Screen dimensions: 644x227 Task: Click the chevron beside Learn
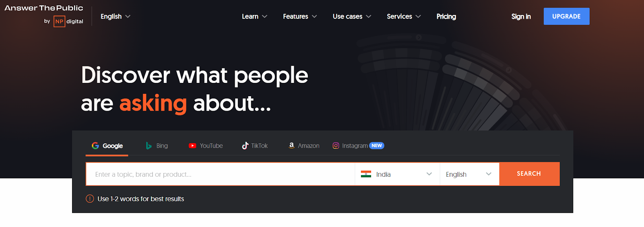coord(264,17)
